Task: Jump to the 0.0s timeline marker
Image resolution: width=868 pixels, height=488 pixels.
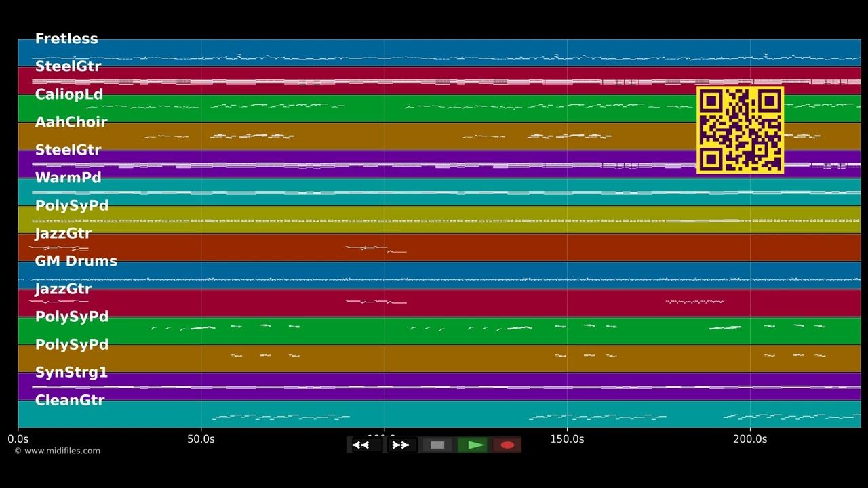Action: (x=18, y=439)
